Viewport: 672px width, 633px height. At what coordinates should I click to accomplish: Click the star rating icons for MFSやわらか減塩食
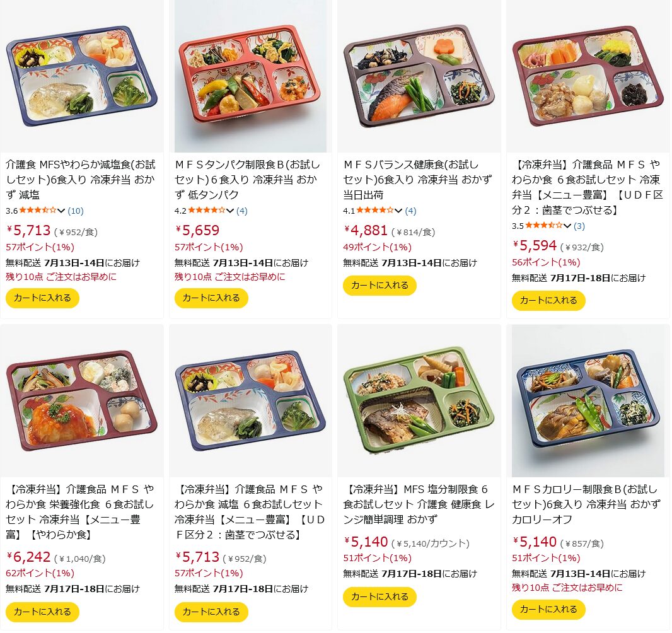tap(38, 210)
